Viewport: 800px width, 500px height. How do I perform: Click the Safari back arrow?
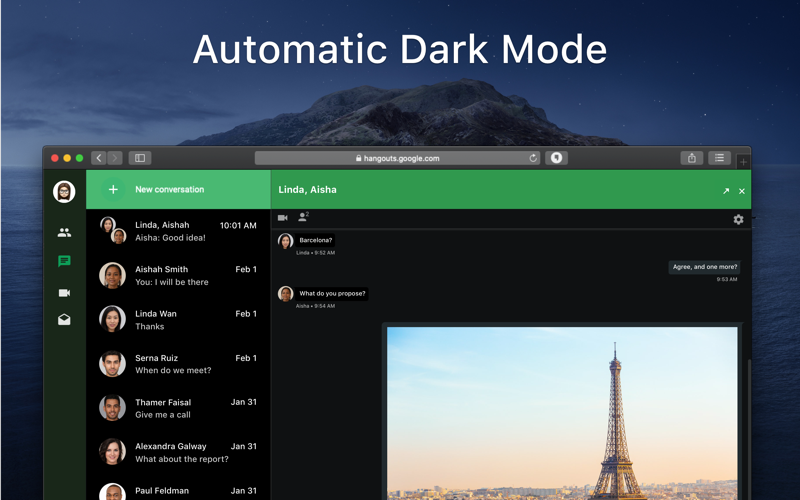tap(99, 158)
